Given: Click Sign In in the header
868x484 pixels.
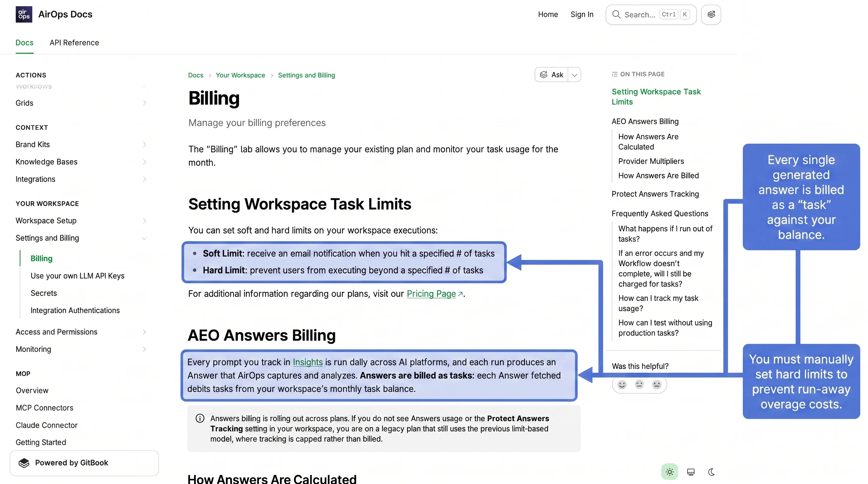Looking at the screenshot, I should click(582, 14).
